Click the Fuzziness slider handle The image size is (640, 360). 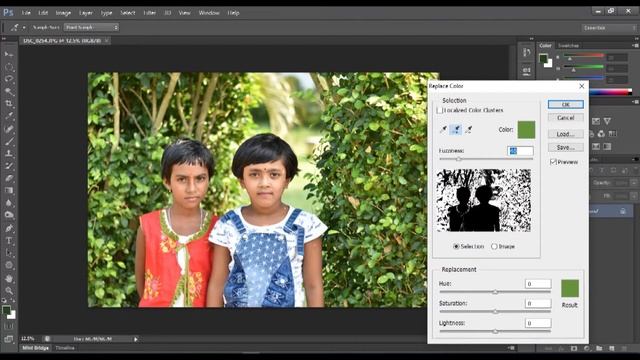coord(459,159)
